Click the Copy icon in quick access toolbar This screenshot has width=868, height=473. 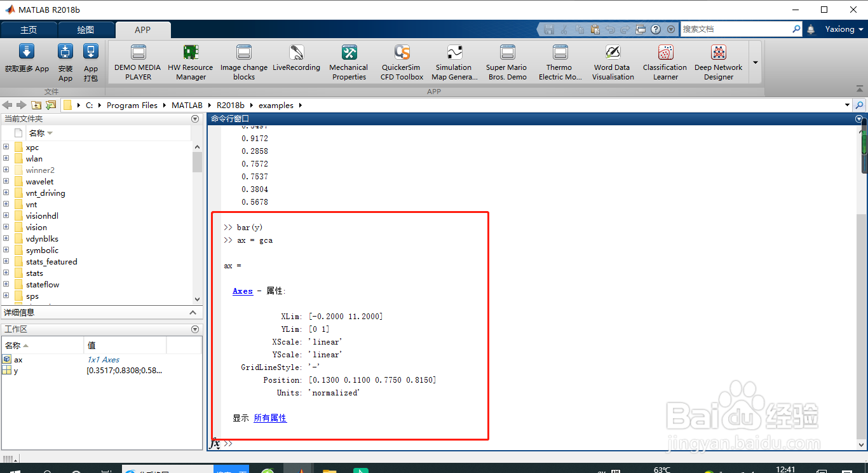[x=580, y=29]
